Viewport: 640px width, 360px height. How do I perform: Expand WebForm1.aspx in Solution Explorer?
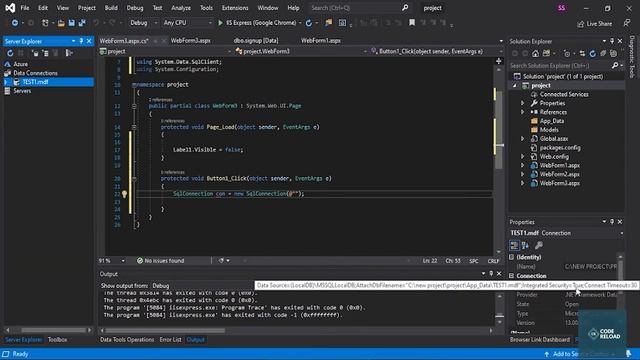tap(522, 165)
